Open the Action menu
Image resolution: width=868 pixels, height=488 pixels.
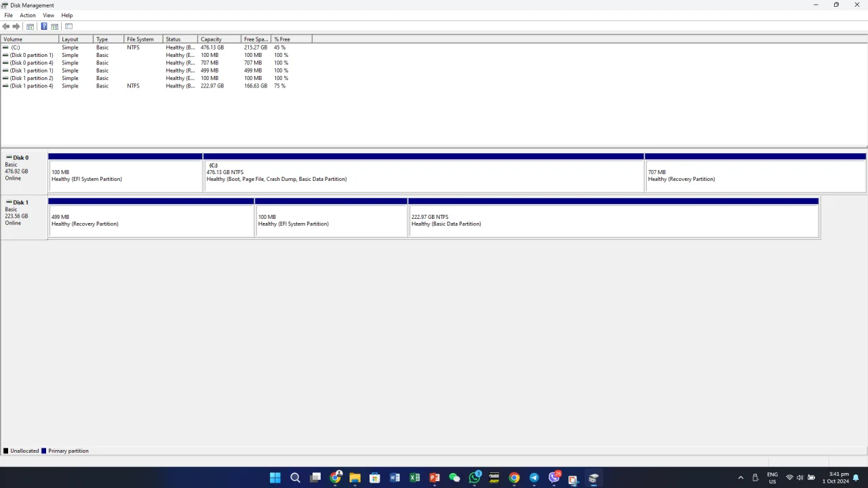click(28, 15)
